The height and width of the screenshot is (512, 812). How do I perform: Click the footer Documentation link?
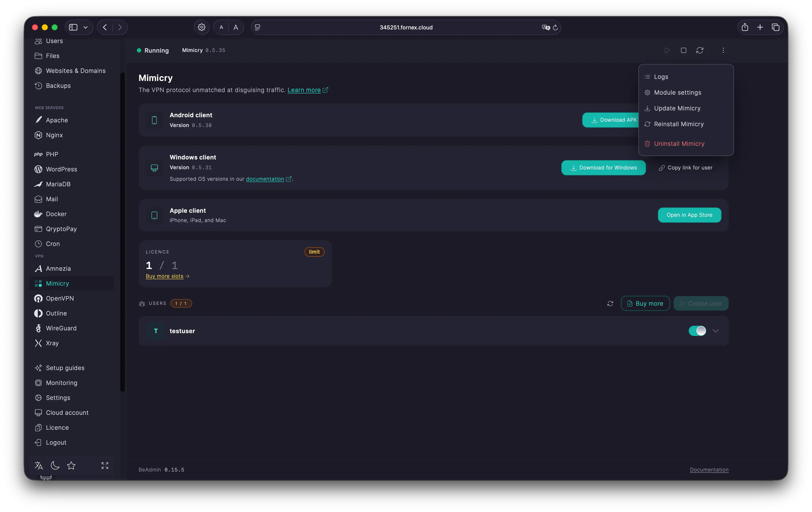click(709, 470)
